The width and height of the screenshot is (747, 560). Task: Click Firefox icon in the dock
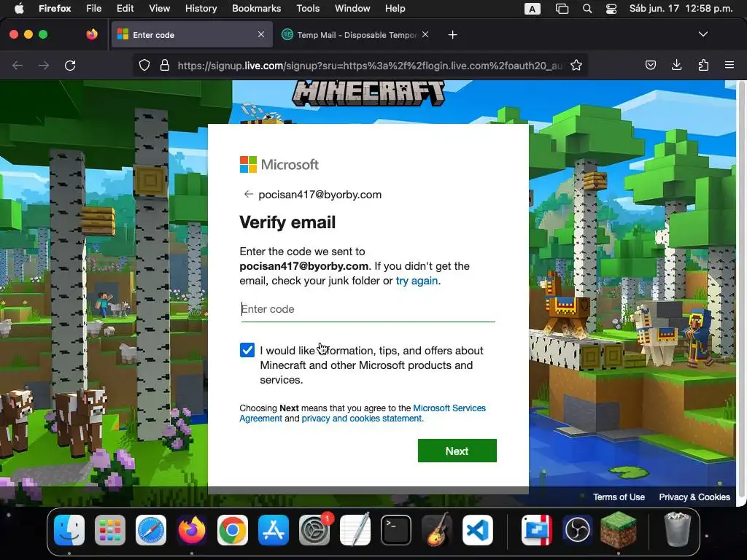(x=192, y=529)
